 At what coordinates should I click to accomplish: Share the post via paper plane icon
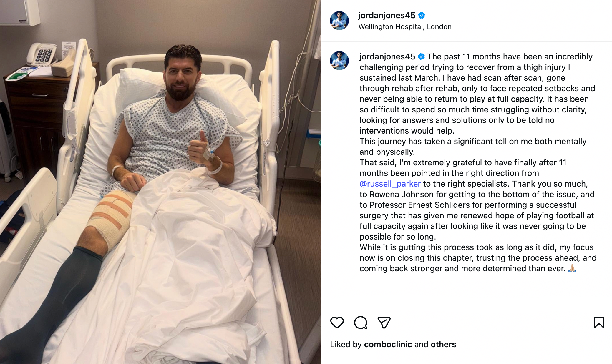click(384, 323)
